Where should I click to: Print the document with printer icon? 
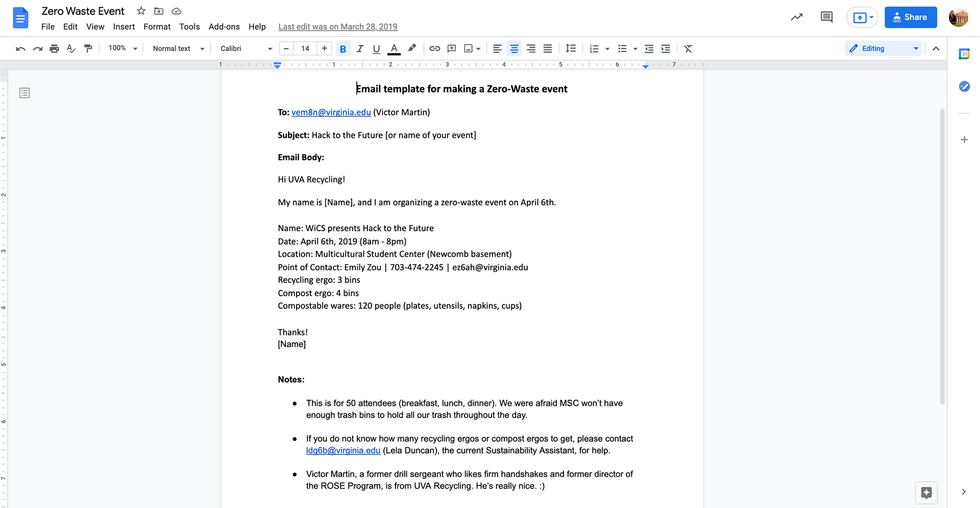(x=54, y=49)
